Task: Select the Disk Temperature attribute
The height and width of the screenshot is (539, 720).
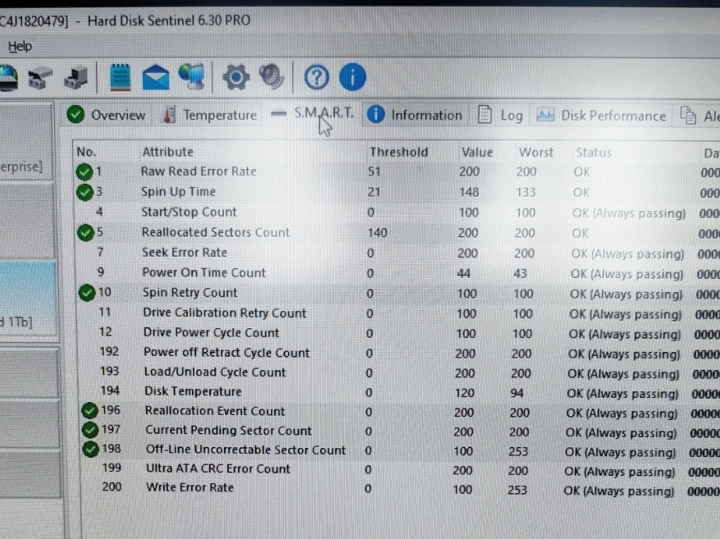Action: [193, 392]
